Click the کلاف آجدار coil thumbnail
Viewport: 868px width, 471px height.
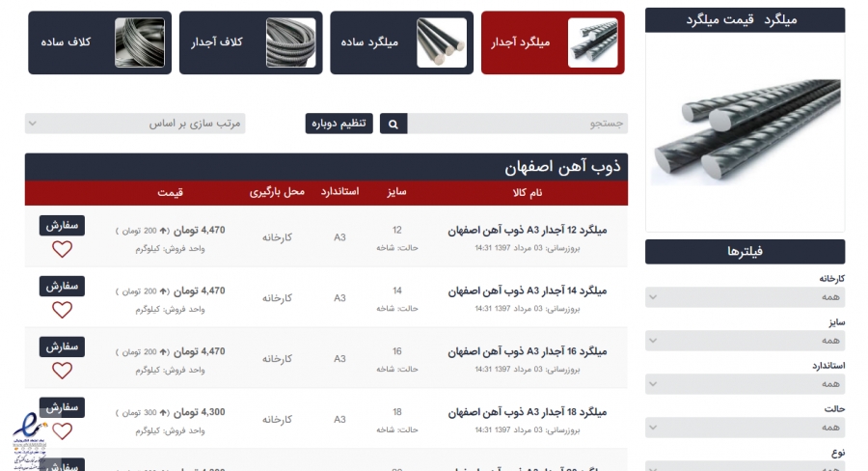coord(290,42)
